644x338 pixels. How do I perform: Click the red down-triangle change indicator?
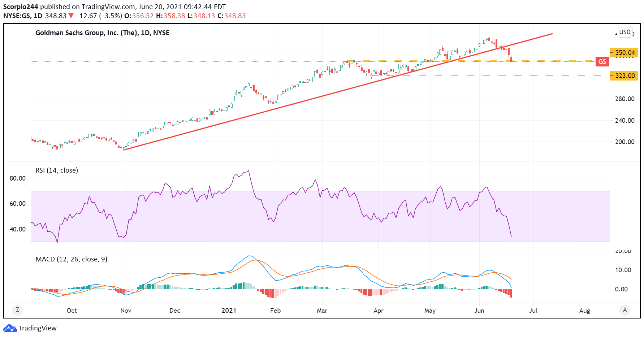click(71, 16)
